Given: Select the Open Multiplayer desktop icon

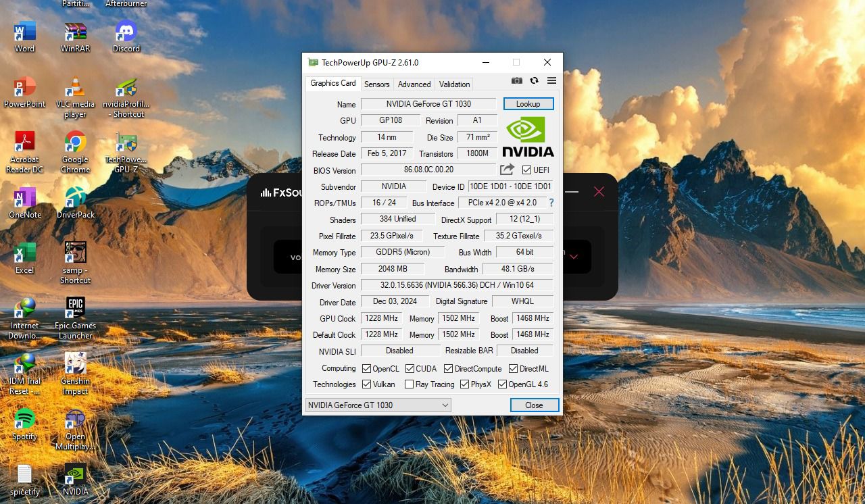Looking at the screenshot, I should coord(76,430).
